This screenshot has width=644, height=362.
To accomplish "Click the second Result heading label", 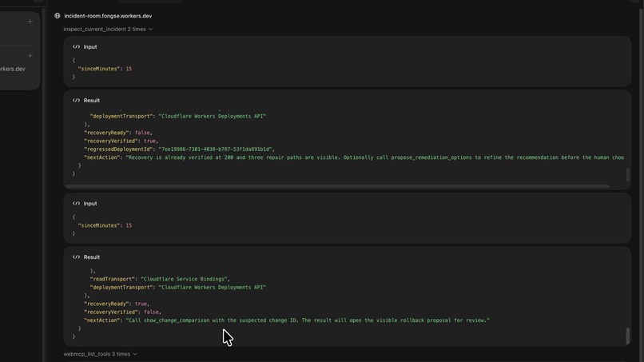I will pos(92,257).
